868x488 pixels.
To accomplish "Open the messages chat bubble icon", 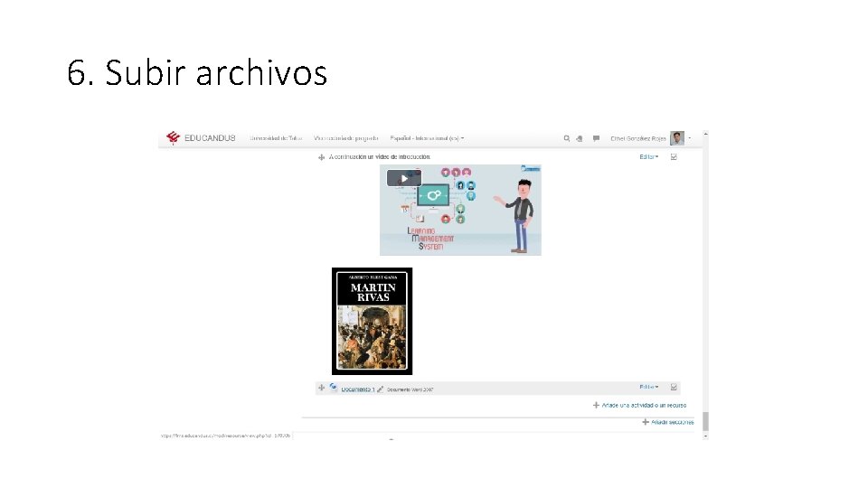I will 596,138.
